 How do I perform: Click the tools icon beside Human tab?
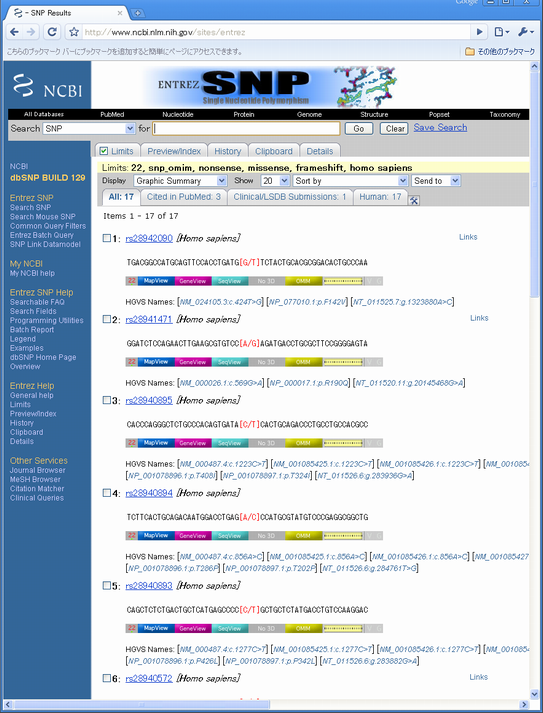[x=414, y=200]
